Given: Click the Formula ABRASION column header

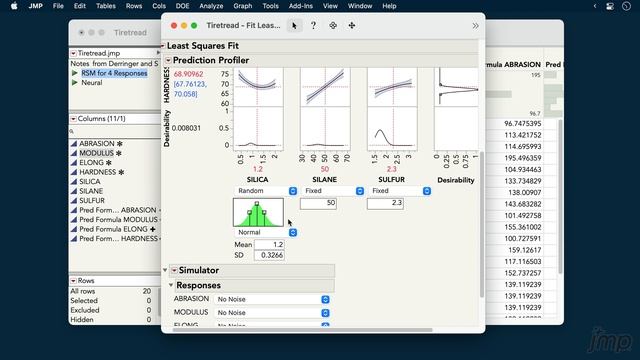Looking at the screenshot, I should point(513,64).
